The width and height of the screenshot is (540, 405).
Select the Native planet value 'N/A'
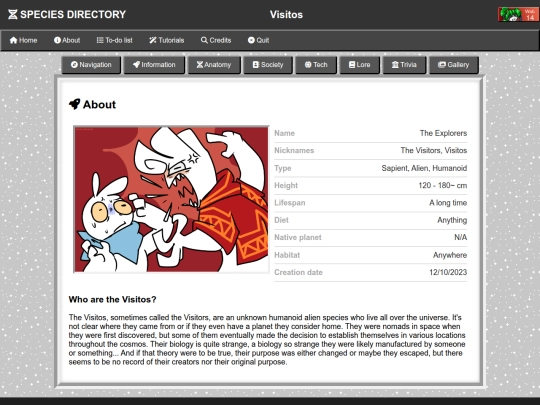[460, 237]
